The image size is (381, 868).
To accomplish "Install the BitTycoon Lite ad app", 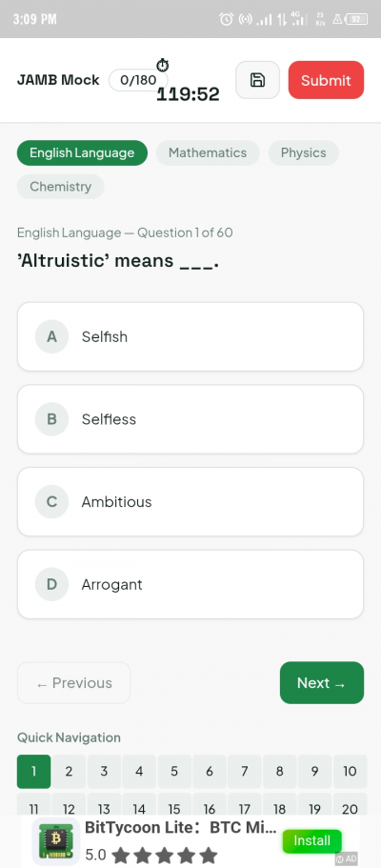I will 311,841.
